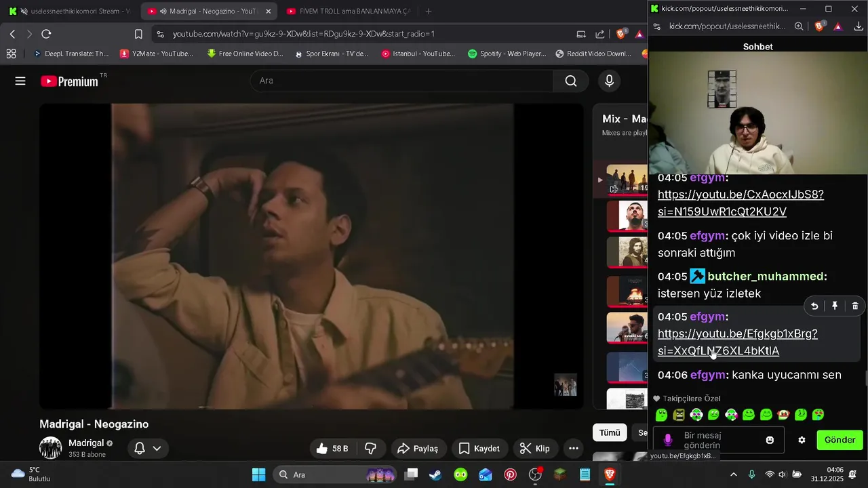Screen dimensions: 868x488
Task: Open the weather widget showing 5°C Bulutlu
Action: click(31, 474)
